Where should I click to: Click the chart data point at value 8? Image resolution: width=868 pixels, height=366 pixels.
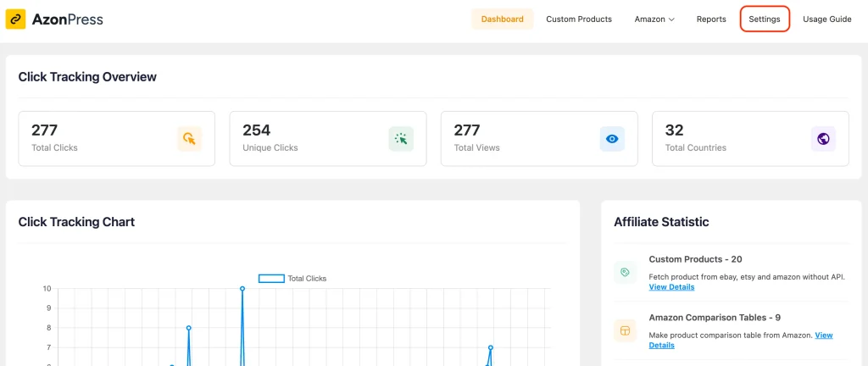point(189,328)
